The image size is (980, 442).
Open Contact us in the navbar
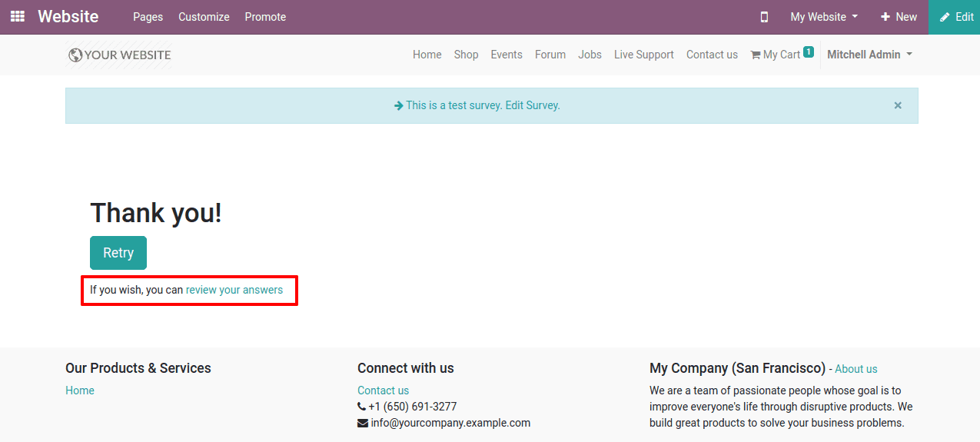coord(712,55)
